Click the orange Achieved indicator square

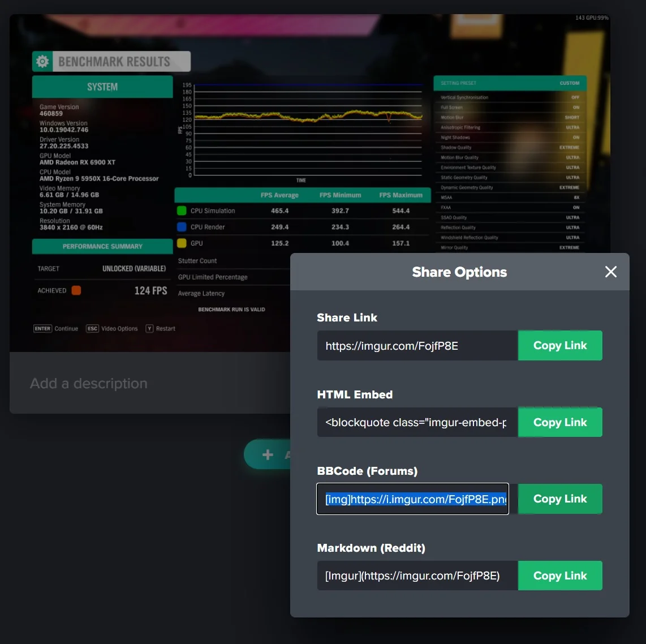coord(76,290)
